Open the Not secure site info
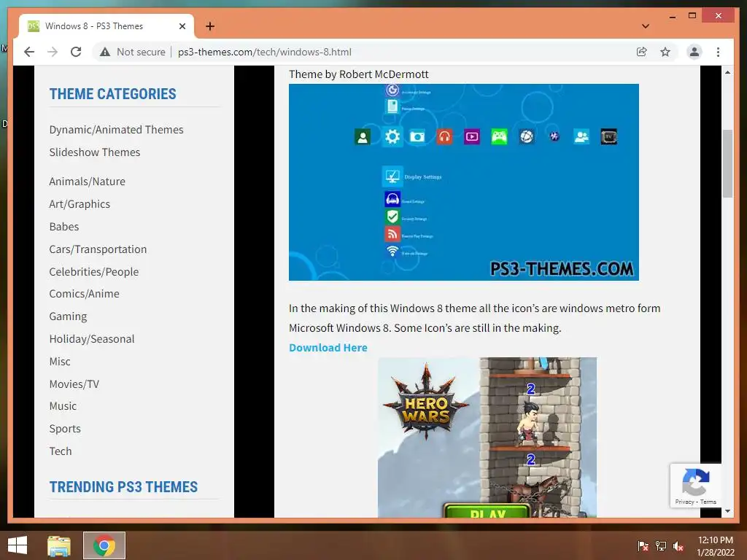This screenshot has height=560, width=747. click(133, 52)
